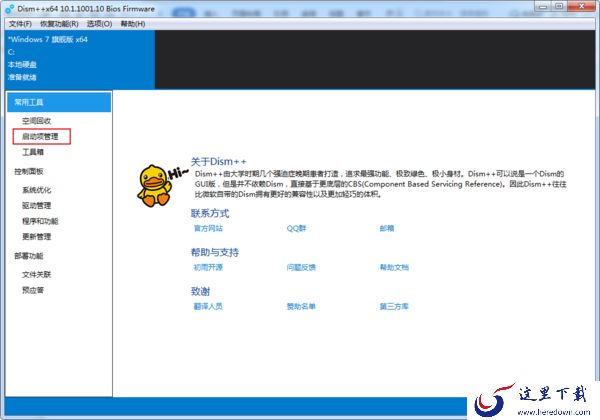The image size is (600, 420).
Task: Click the 本地硬盘 text in image tile
Action: (22, 65)
